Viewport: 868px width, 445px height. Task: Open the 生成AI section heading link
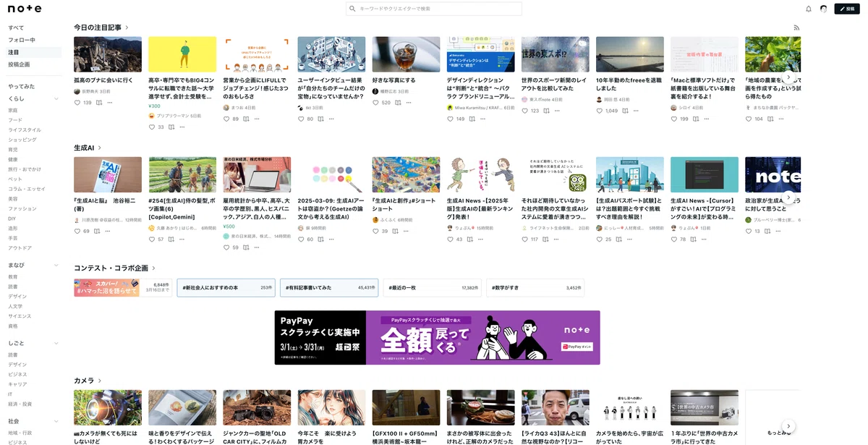pyautogui.click(x=88, y=148)
